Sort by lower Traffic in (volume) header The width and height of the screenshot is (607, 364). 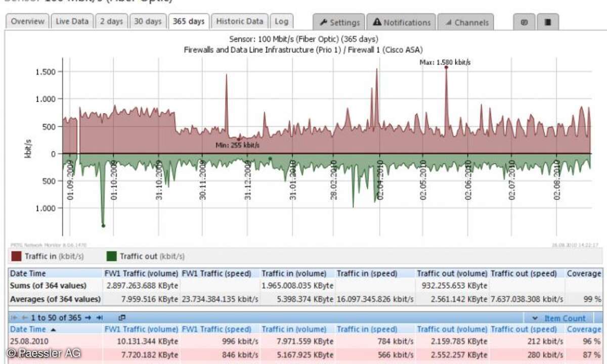[295, 329]
